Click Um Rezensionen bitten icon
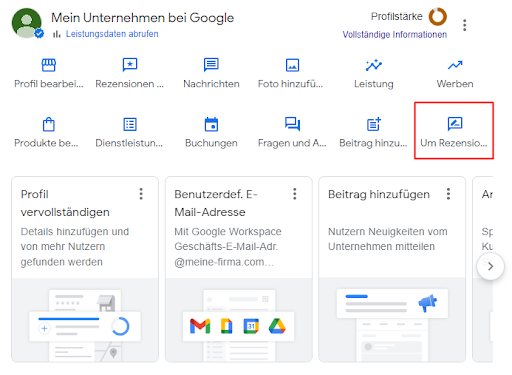 pos(455,124)
